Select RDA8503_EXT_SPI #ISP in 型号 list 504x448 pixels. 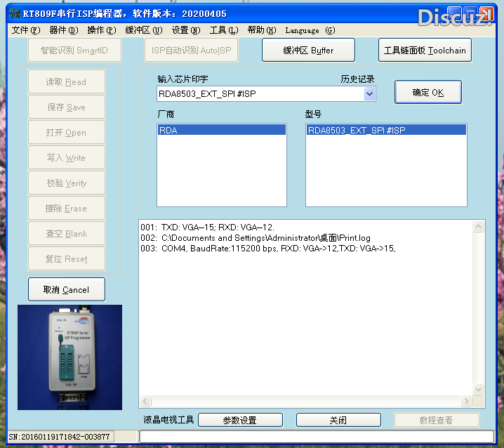(x=386, y=130)
